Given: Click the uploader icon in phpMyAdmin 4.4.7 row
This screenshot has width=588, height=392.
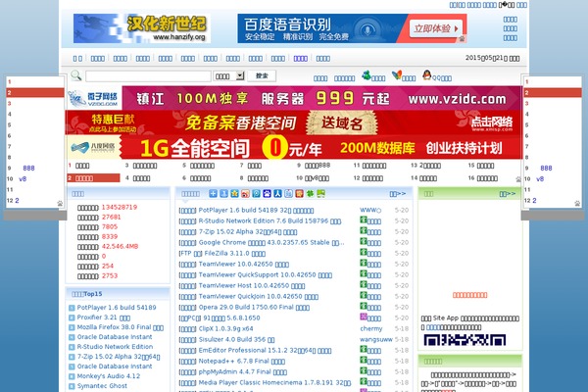Looking at the screenshot, I should pyautogui.click(x=364, y=371).
